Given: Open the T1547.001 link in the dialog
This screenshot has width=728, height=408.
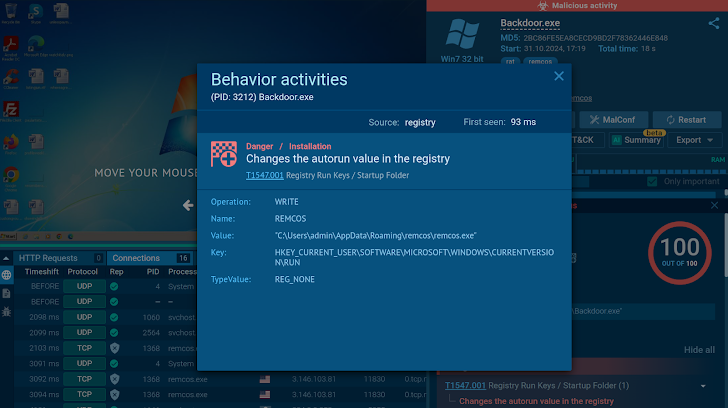Looking at the screenshot, I should (x=265, y=175).
